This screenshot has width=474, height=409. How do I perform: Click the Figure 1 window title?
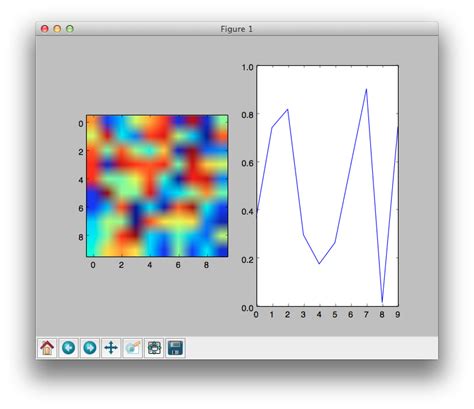(x=236, y=29)
